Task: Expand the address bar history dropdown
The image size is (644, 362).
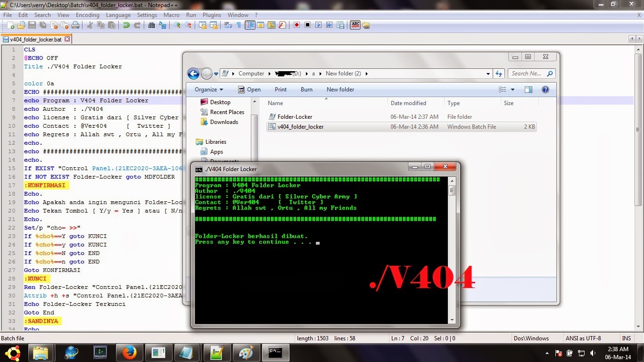Action: (488, 74)
